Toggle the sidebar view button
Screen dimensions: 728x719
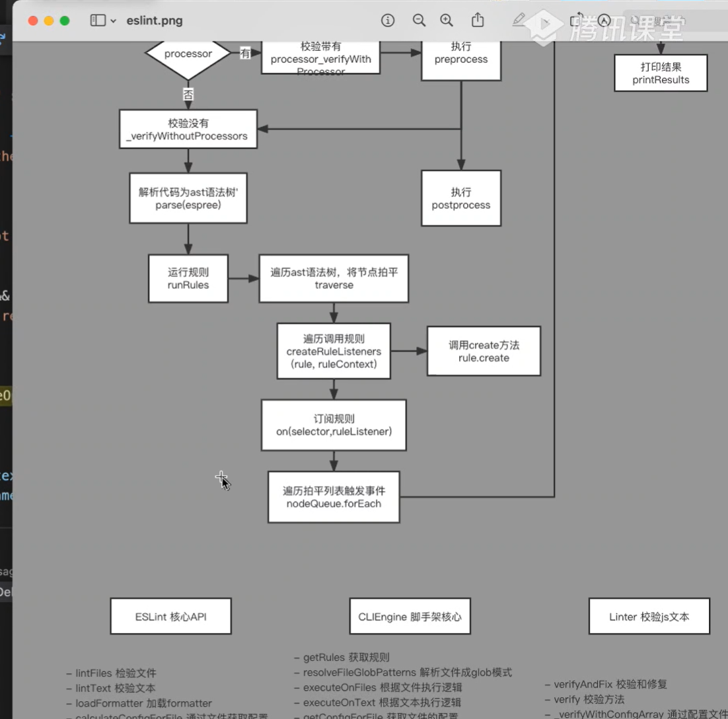coord(98,20)
